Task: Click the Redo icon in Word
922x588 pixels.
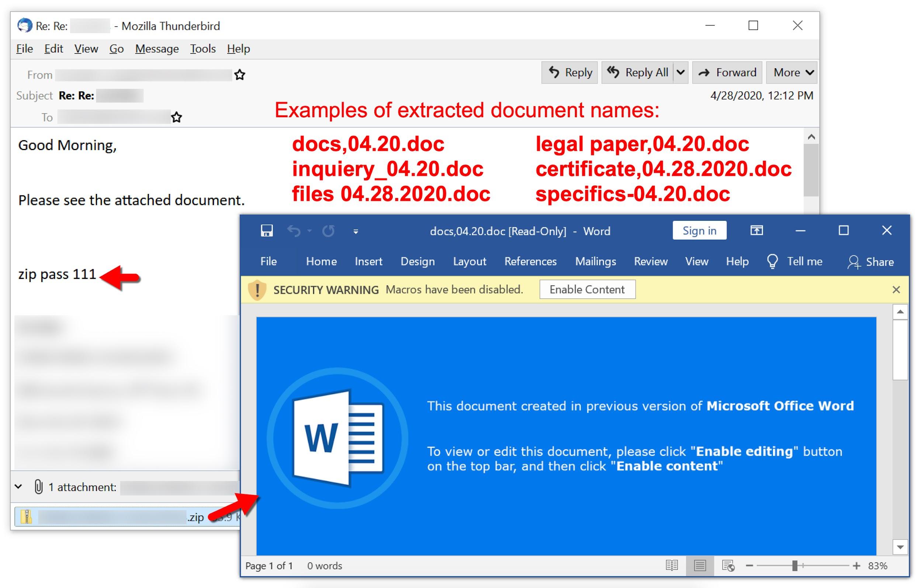Action: click(328, 231)
